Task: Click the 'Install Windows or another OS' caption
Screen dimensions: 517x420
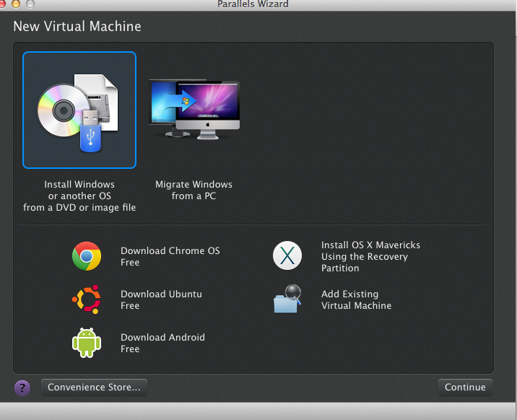Action: (x=79, y=196)
